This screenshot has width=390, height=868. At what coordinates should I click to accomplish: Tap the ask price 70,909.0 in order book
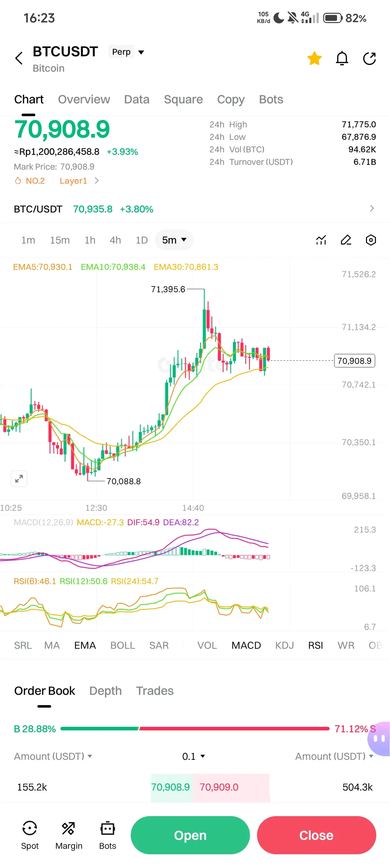click(219, 787)
